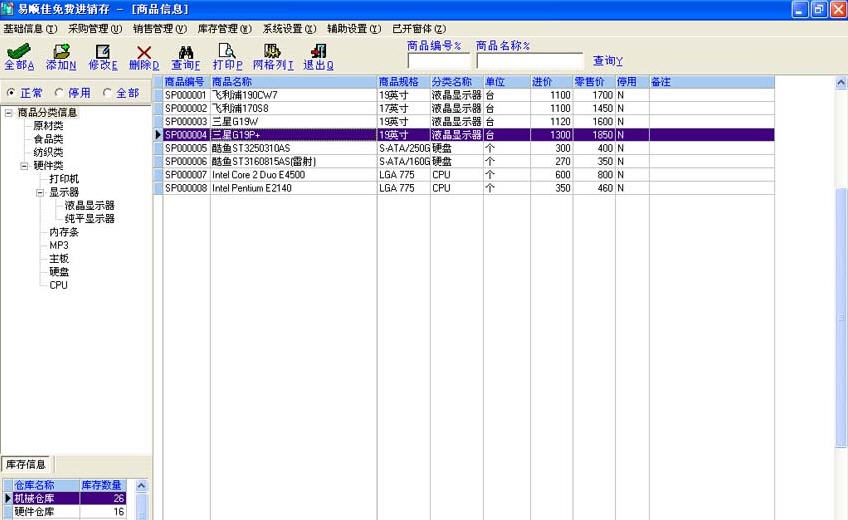Click the 查询Y search link

pos(607,61)
